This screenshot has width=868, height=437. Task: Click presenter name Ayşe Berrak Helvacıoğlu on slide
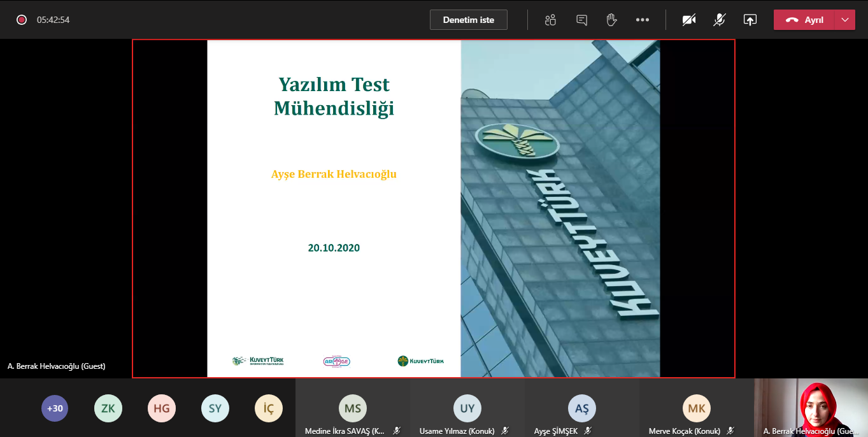[x=334, y=174]
